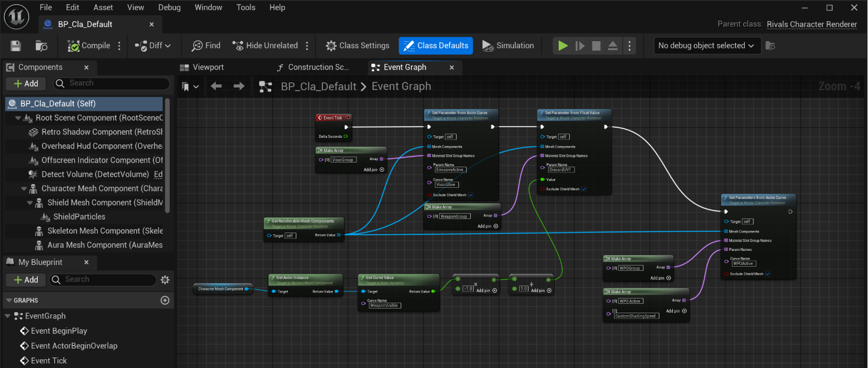Image resolution: width=868 pixels, height=368 pixels.
Task: Open the Tools menu
Action: click(x=246, y=8)
